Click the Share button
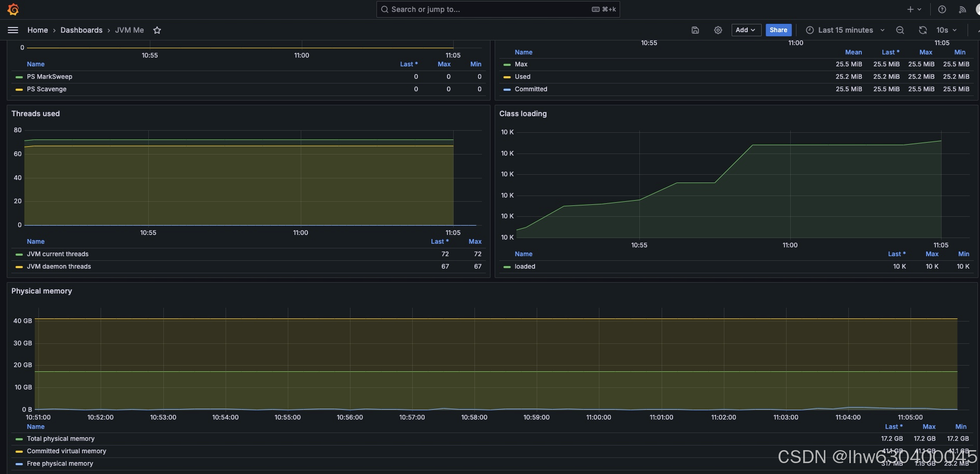Viewport: 980px width, 474px height. (778, 30)
